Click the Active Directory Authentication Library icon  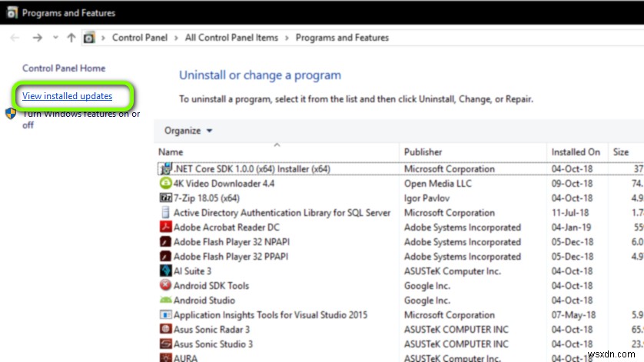pyautogui.click(x=165, y=212)
